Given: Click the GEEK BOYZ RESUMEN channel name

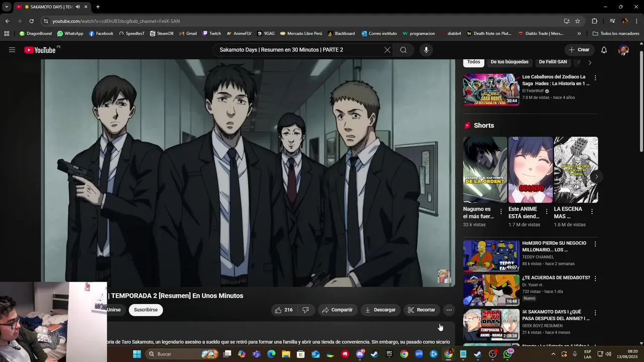Looking at the screenshot, I should point(542,326).
